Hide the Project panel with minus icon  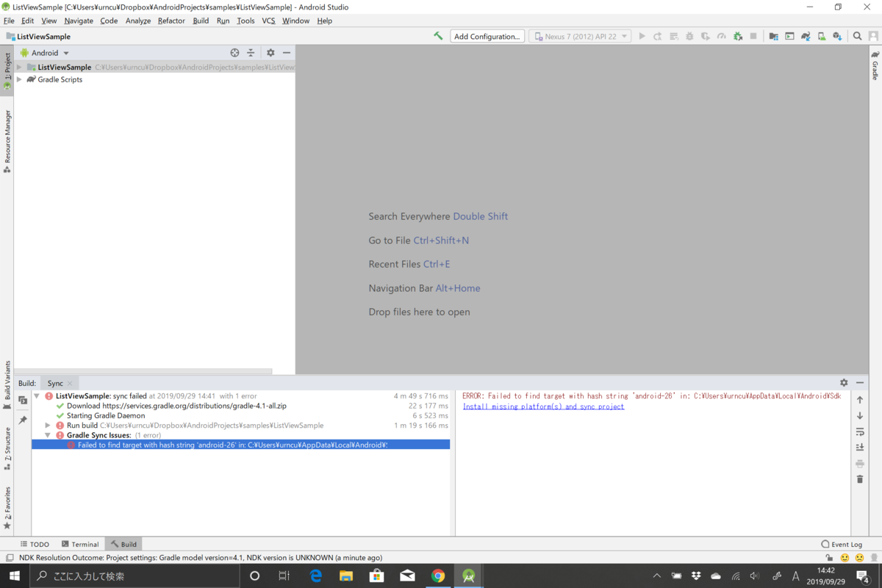pos(287,53)
